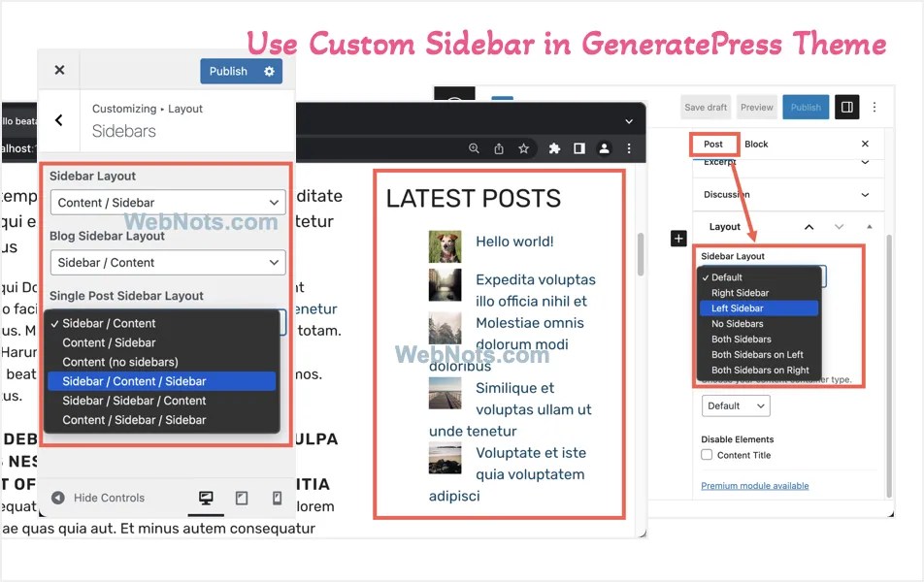Open browser three-dot menu
The height and width of the screenshot is (582, 924).
tap(629, 148)
